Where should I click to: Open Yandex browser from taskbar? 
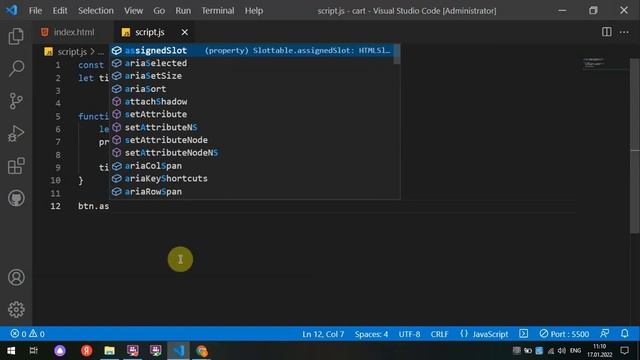[86, 351]
